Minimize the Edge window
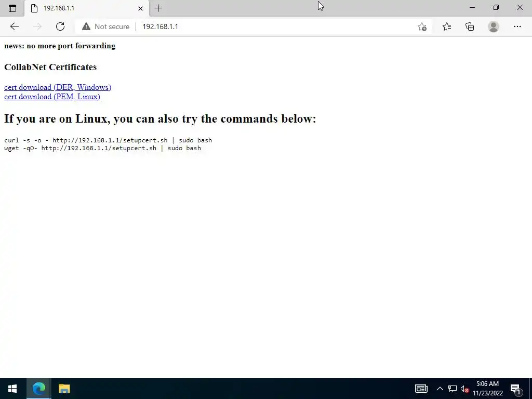Image resolution: width=532 pixels, height=399 pixels. (x=472, y=7)
